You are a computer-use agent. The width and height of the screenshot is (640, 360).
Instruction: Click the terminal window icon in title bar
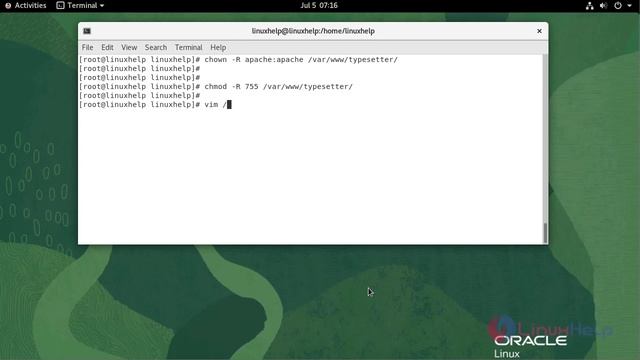[87, 31]
